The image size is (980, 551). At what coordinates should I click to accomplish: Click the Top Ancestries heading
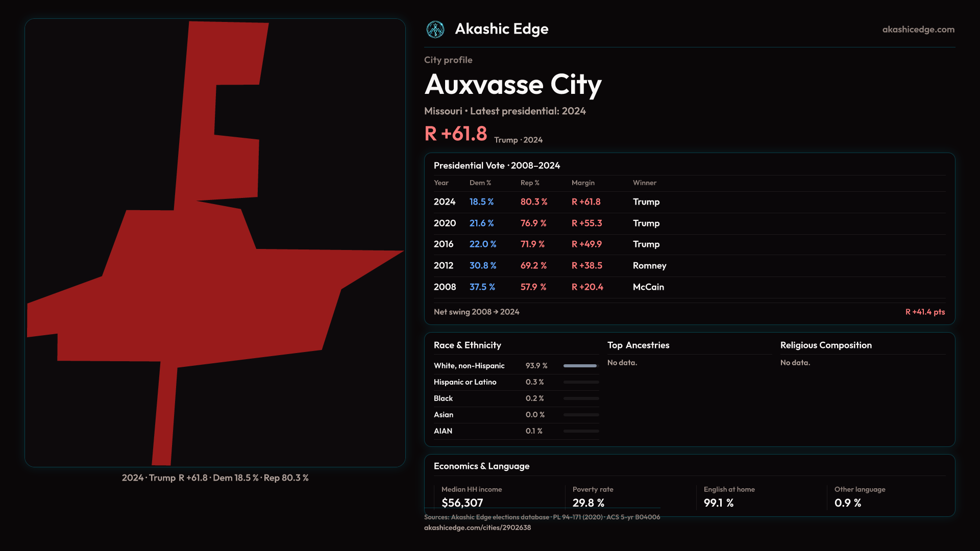coord(638,345)
